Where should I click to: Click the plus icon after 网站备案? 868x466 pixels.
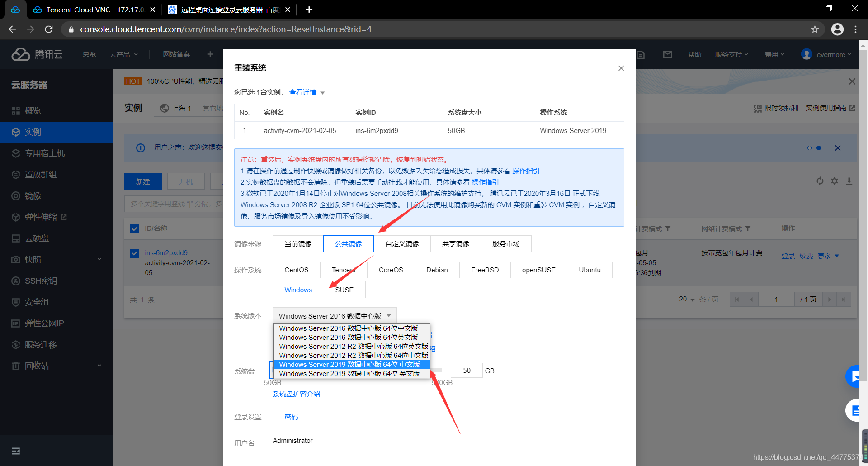210,54
